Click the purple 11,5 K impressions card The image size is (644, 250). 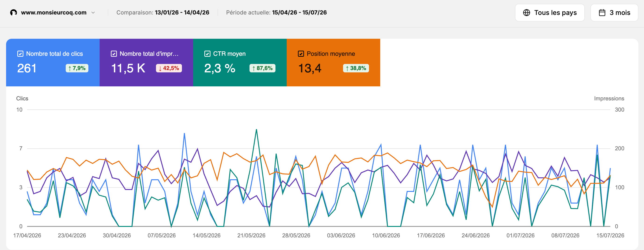click(x=146, y=62)
